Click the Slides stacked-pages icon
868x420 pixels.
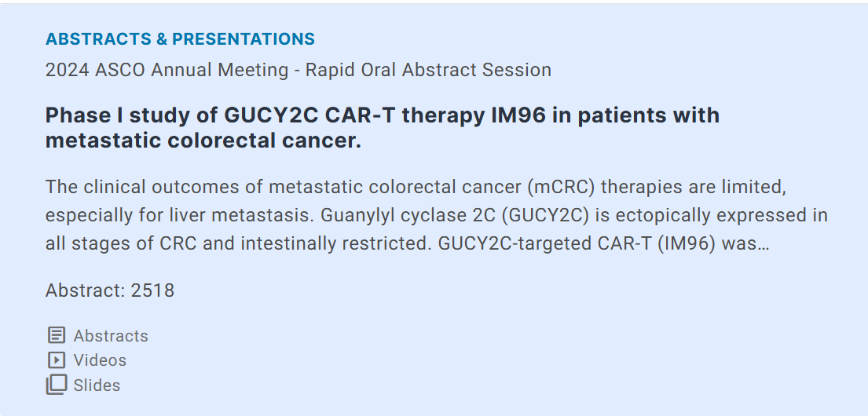(57, 385)
